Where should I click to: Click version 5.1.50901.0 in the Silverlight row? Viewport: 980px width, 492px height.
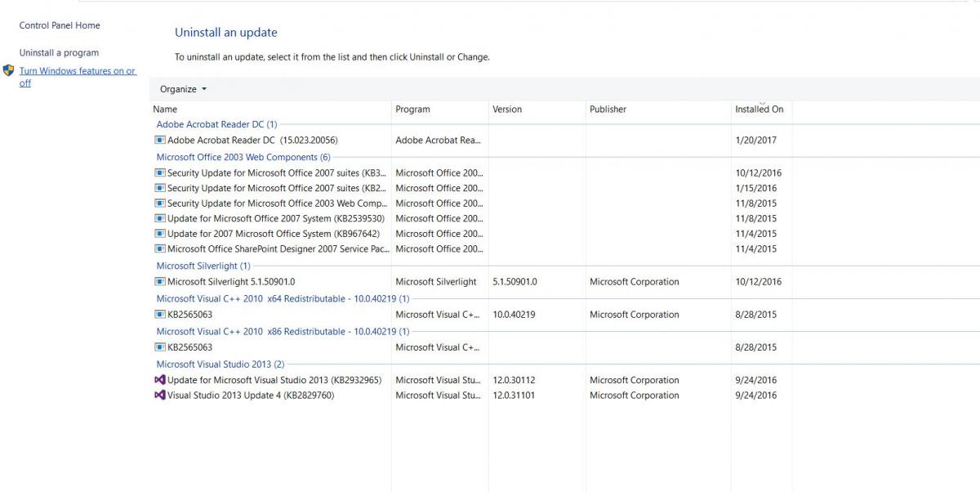(514, 282)
